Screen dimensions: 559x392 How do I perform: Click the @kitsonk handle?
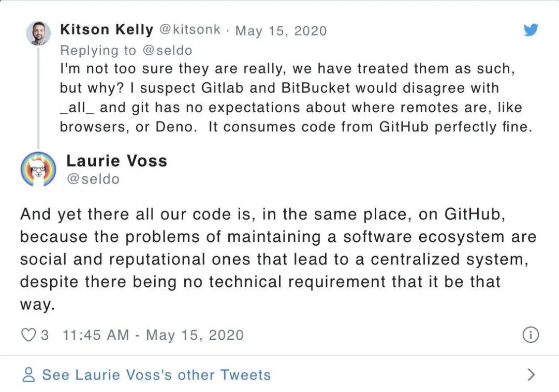tap(189, 30)
